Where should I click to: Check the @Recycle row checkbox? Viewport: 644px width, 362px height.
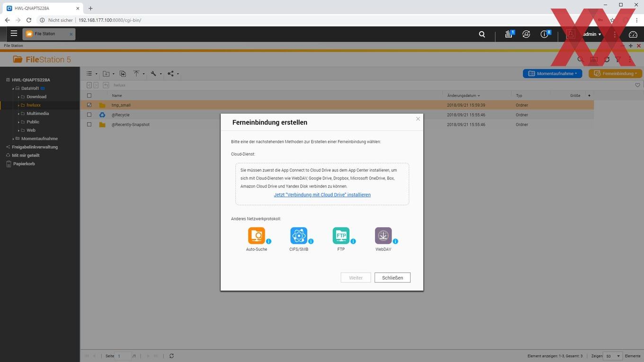89,115
